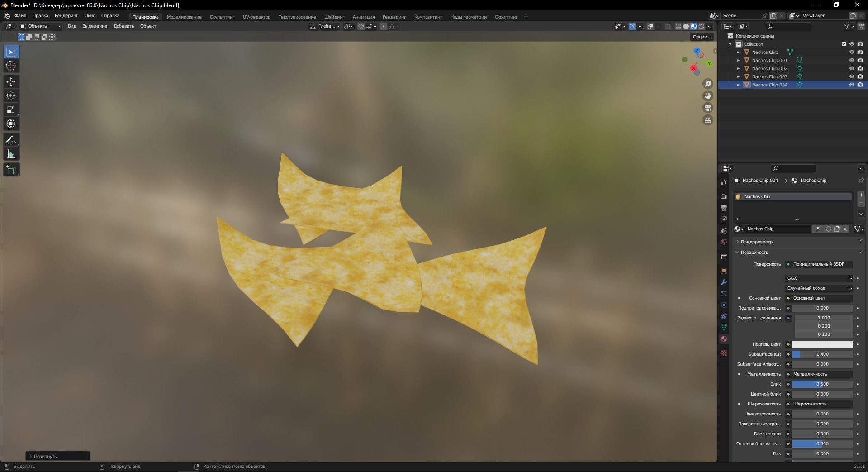Select the Select Box tool

11,52
